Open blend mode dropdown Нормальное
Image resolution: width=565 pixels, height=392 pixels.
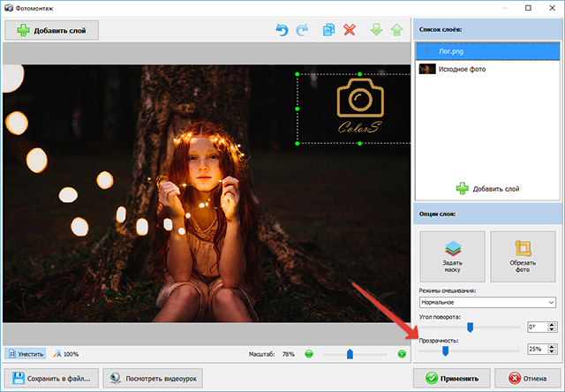coord(487,302)
